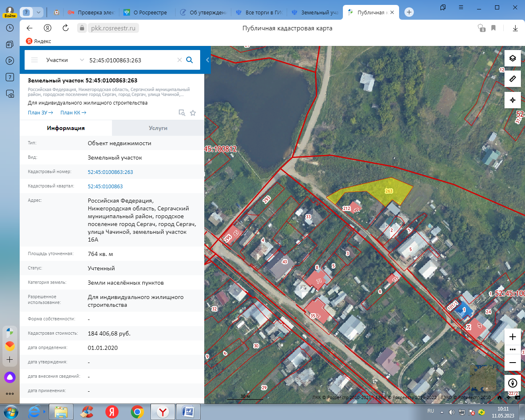Image resolution: width=525 pixels, height=420 pixels.
Task: Open the hamburger menu in search bar
Action: pyautogui.click(x=34, y=60)
